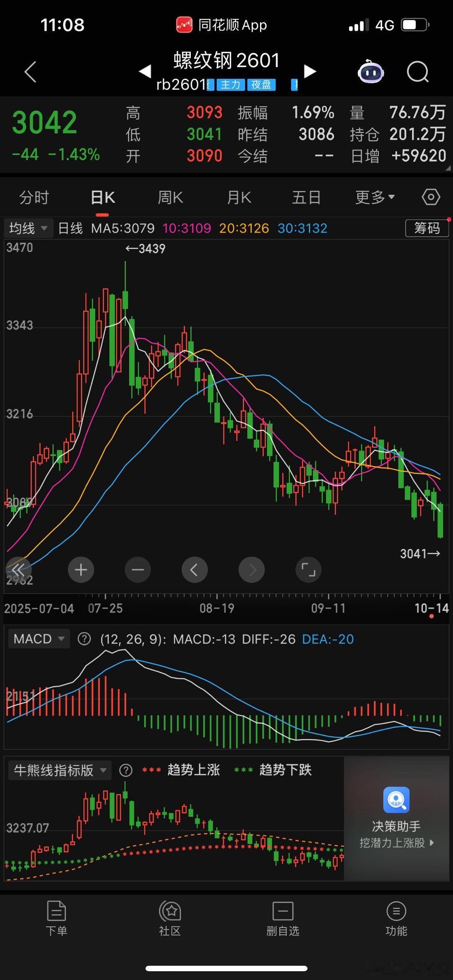Image resolution: width=453 pixels, height=980 pixels.
Task: Tap the current price 3042
Action: click(44, 123)
